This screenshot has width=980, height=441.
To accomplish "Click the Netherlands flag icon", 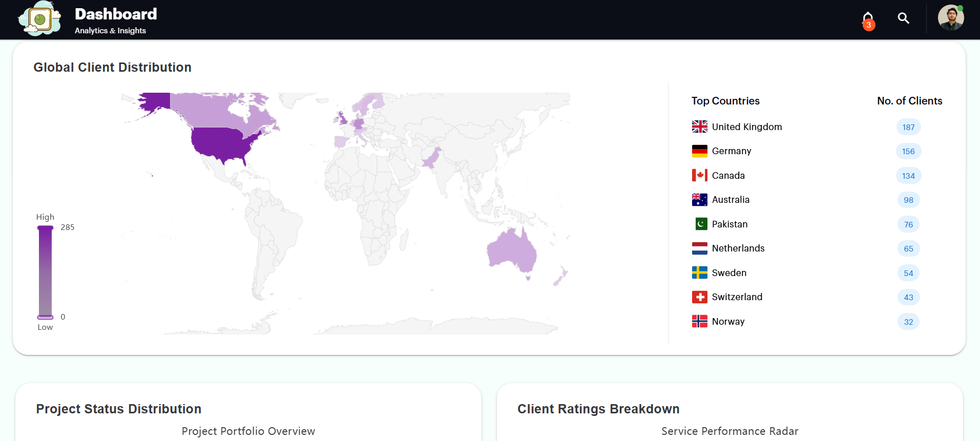I will point(699,248).
